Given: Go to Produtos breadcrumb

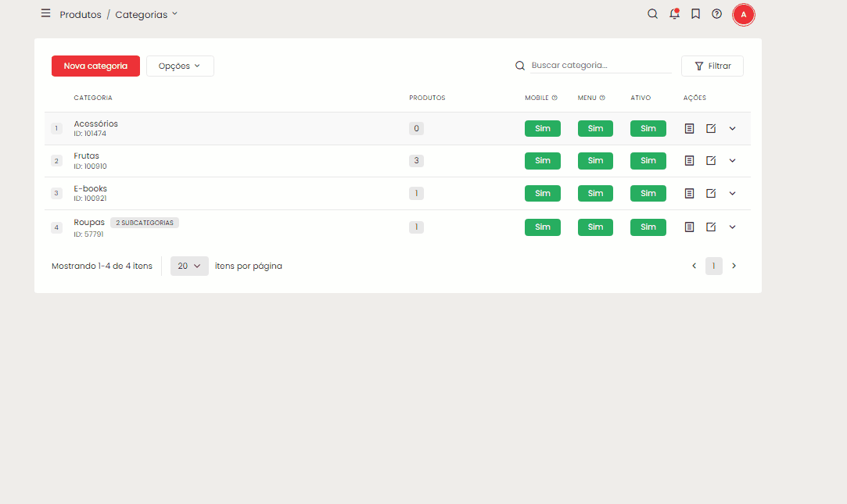Looking at the screenshot, I should tap(81, 15).
